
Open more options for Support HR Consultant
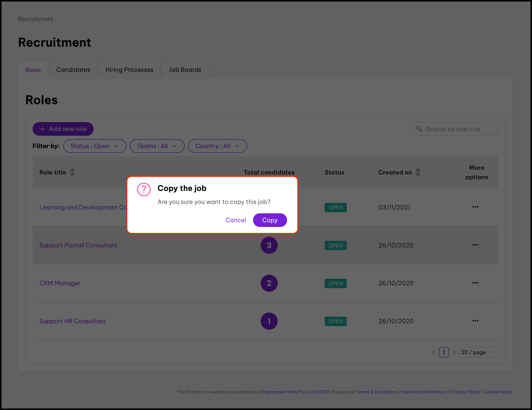point(475,321)
